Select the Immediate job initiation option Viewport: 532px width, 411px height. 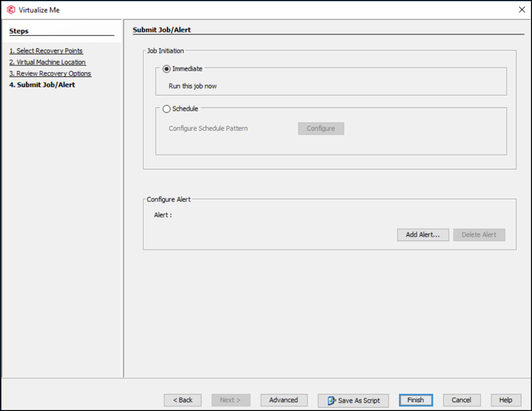click(166, 68)
